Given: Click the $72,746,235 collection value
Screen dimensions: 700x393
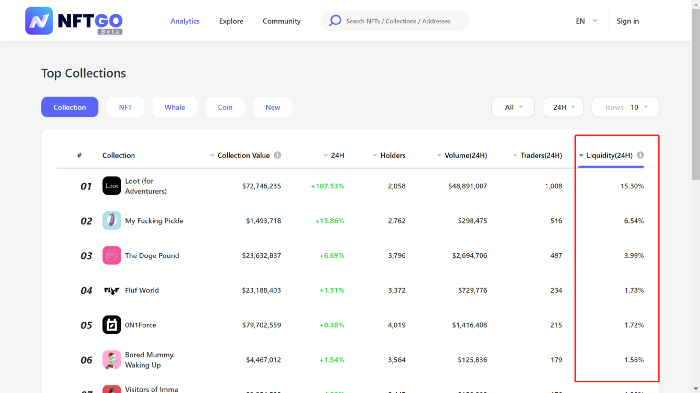Looking at the screenshot, I should (262, 186).
